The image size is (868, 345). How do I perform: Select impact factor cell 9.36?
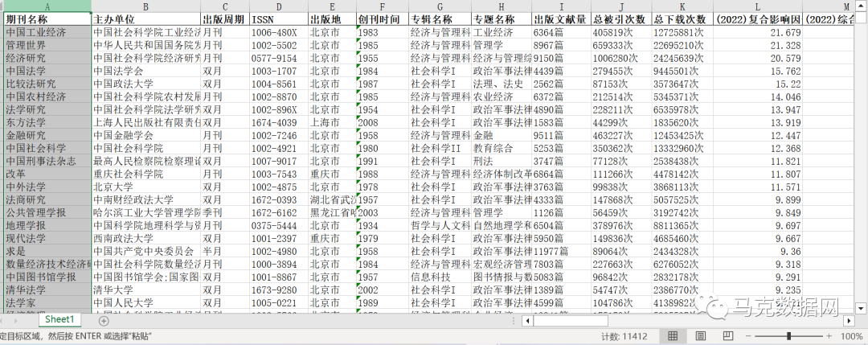[758, 251]
